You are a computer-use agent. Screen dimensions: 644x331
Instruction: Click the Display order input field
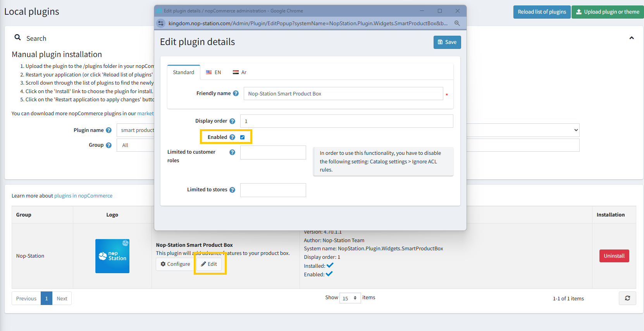pos(347,121)
